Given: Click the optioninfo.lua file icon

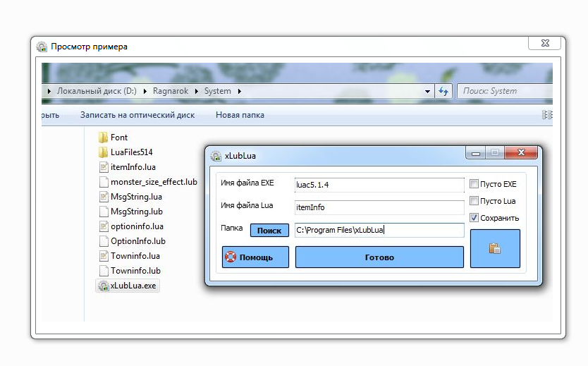Looking at the screenshot, I should (104, 226).
